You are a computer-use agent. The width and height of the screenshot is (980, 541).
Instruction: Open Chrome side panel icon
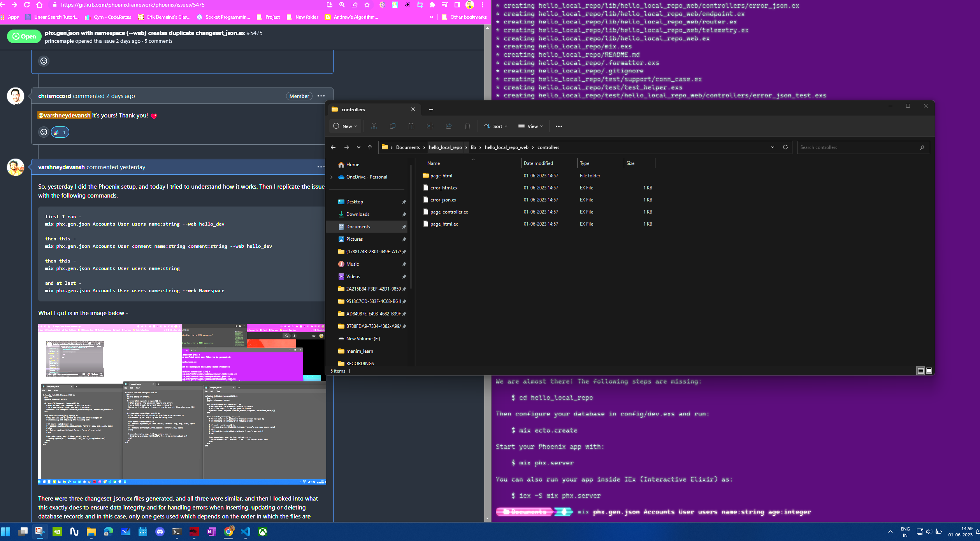tap(457, 5)
